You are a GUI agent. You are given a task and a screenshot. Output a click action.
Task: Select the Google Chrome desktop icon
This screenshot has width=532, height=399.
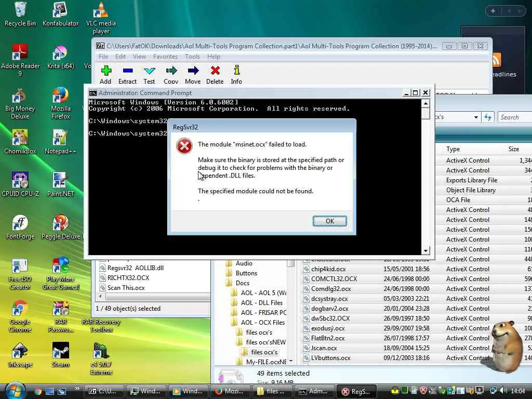[20, 316]
